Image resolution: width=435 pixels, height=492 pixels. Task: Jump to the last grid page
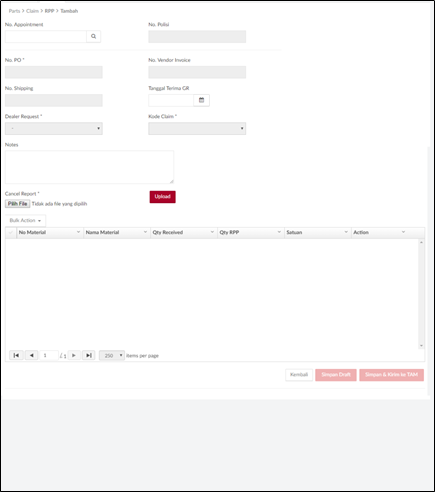[89, 355]
